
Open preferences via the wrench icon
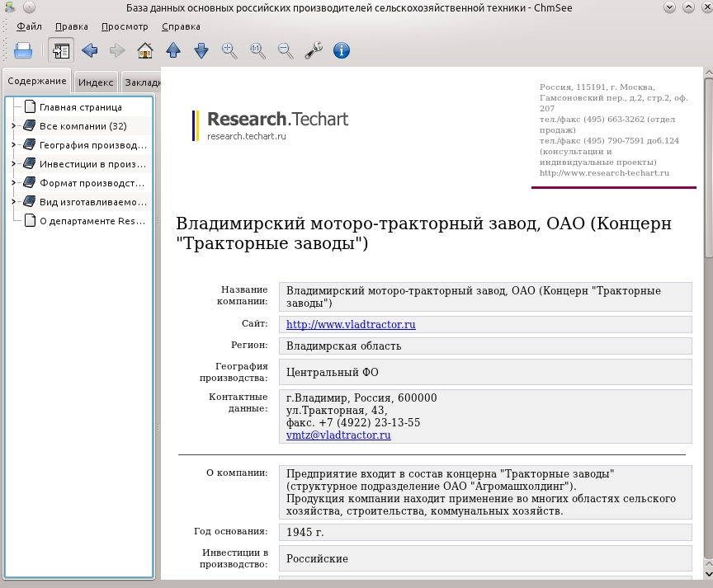pos(314,50)
